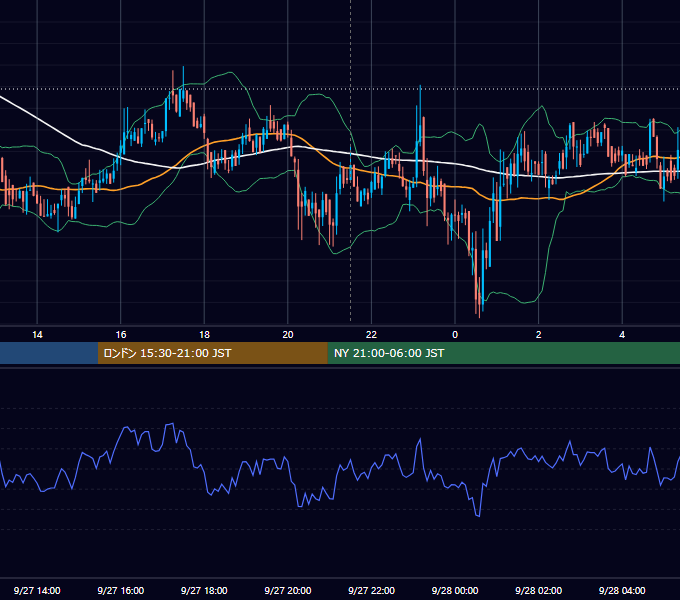Click the ロンドン 15:30-21:00 JST session bar
680x600 pixels.
coord(212,353)
